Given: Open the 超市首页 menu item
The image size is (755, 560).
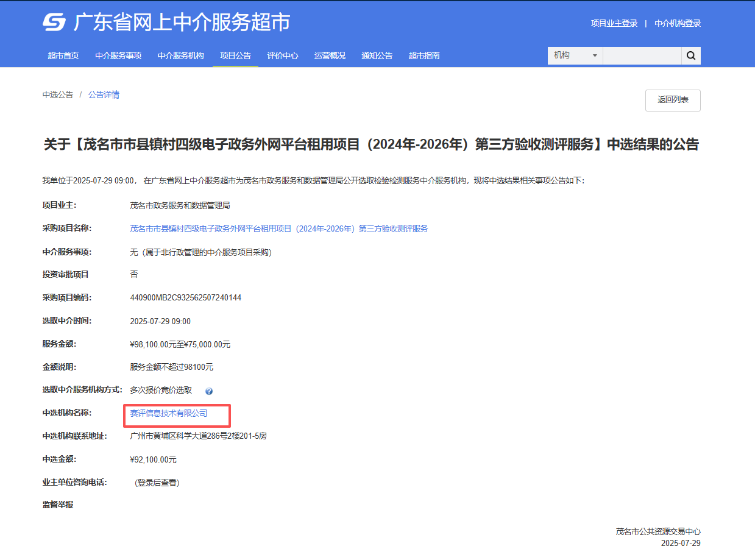Looking at the screenshot, I should 63,55.
